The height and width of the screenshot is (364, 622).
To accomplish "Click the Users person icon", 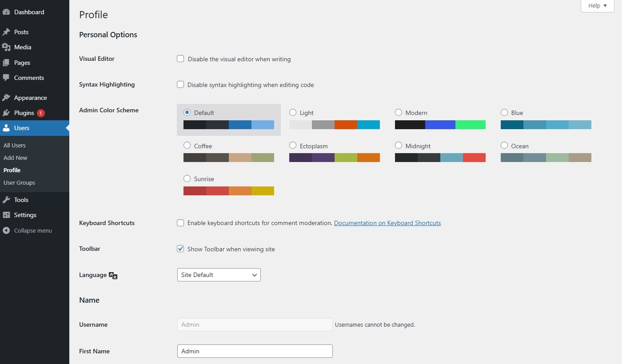I will pyautogui.click(x=6, y=128).
